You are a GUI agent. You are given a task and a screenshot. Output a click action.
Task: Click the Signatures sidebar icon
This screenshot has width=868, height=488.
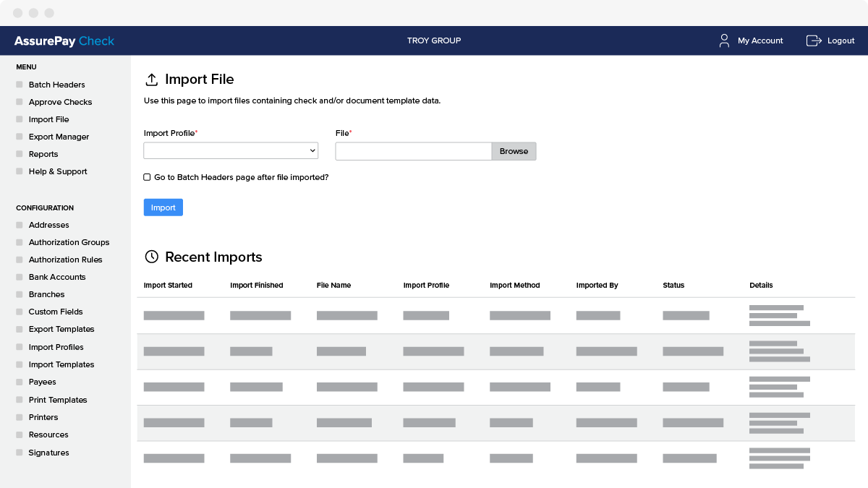tap(20, 452)
